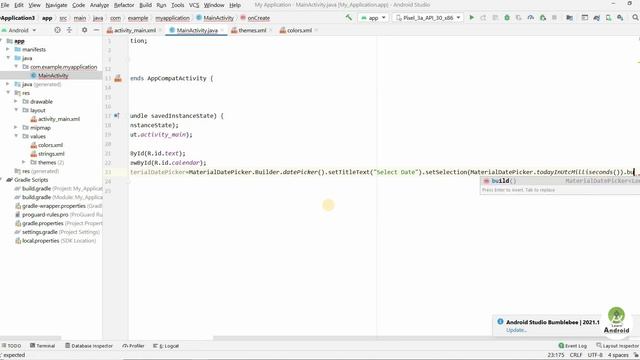The height and width of the screenshot is (360, 640).
Task: Click the Apply Changes and Restart Activity icon
Action: 483,18
